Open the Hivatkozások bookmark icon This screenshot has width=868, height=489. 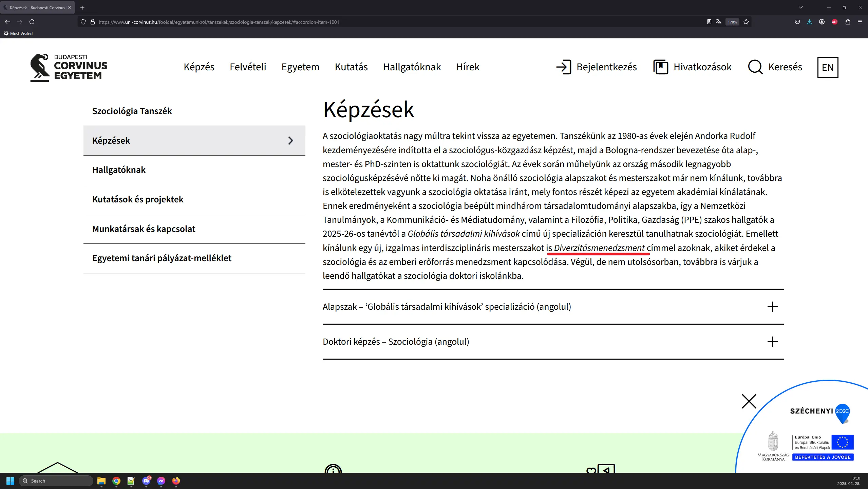coord(660,67)
